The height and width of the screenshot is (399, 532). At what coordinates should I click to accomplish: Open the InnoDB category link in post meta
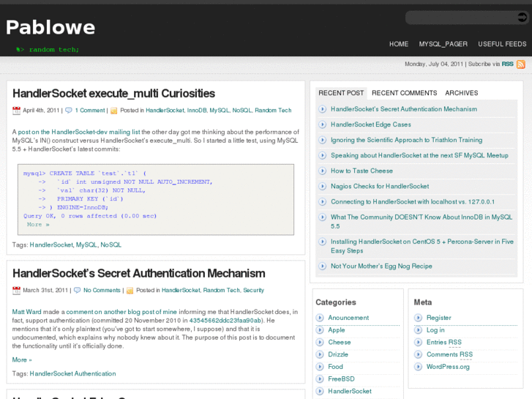click(197, 111)
